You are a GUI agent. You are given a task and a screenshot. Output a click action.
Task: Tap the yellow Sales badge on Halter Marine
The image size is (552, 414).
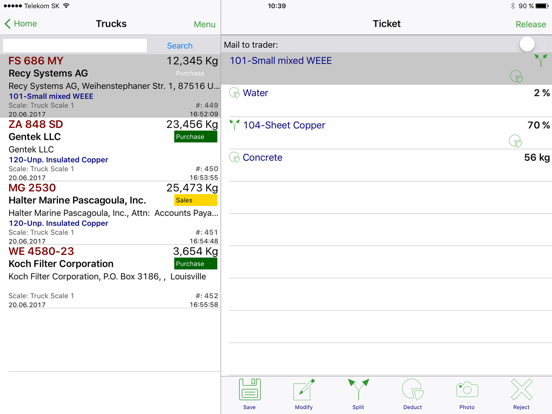point(195,200)
